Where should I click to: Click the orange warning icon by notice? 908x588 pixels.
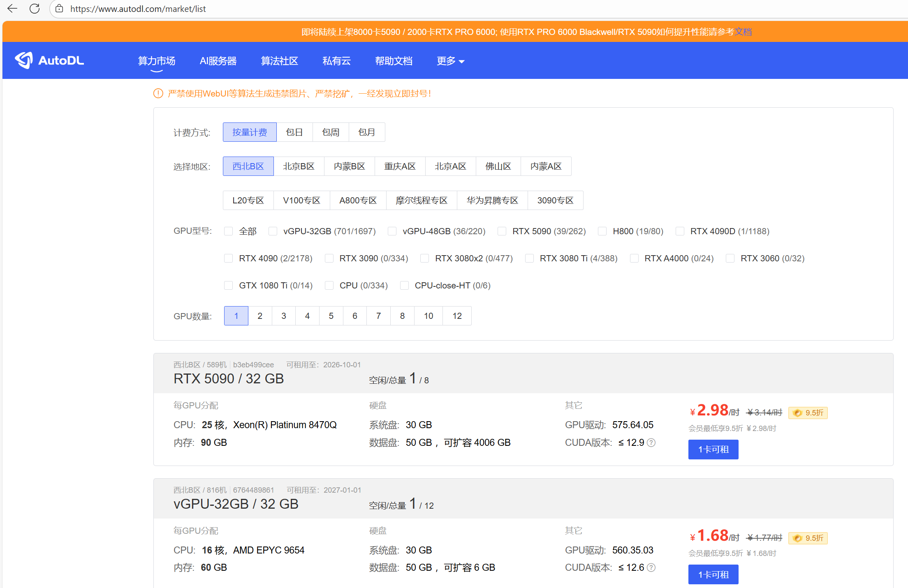tap(158, 94)
